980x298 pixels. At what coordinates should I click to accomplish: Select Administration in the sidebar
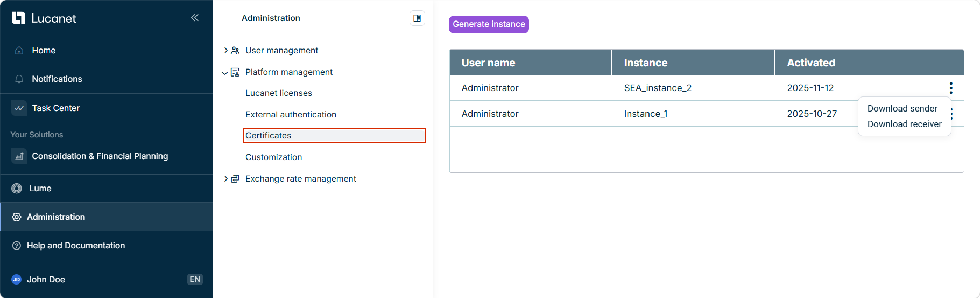point(107,217)
